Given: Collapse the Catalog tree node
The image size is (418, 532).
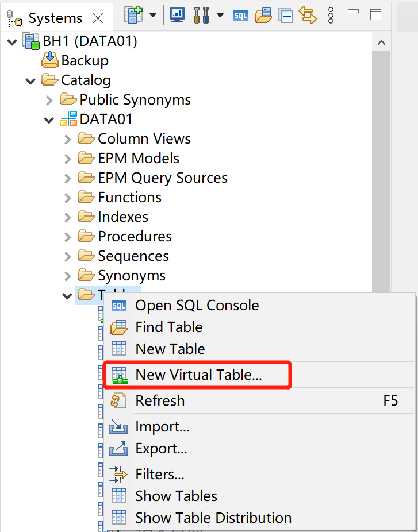Looking at the screenshot, I should [x=31, y=80].
